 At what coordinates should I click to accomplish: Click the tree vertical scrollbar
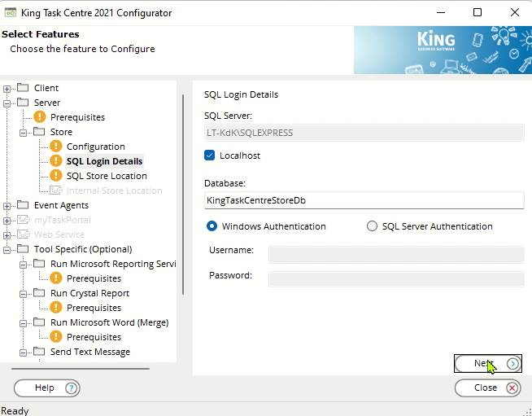click(x=183, y=195)
